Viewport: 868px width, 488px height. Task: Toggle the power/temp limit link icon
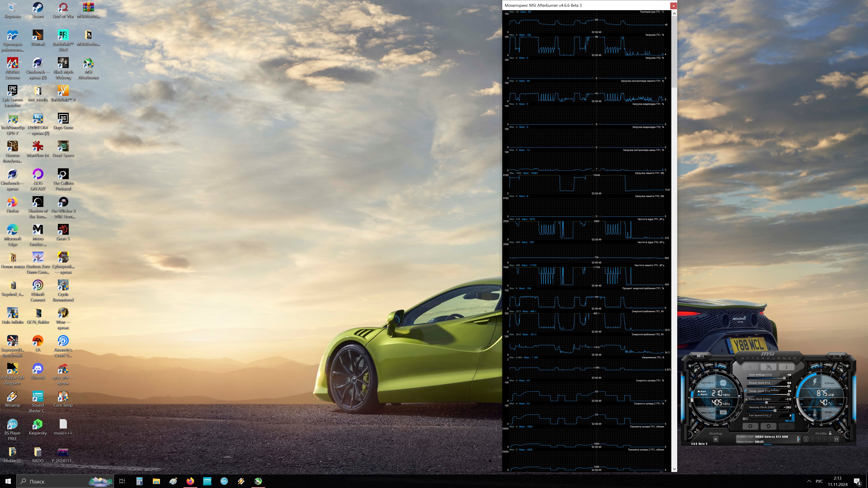[745, 391]
